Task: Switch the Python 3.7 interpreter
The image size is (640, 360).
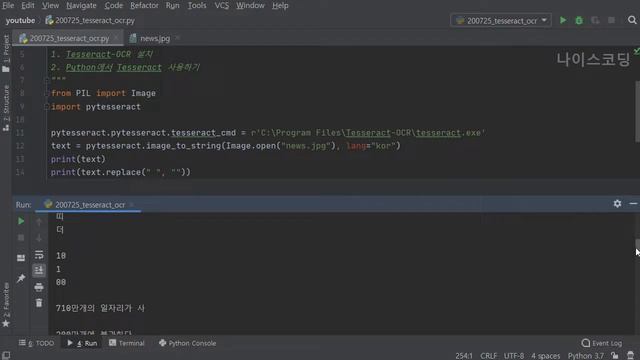Action: [x=585, y=356]
